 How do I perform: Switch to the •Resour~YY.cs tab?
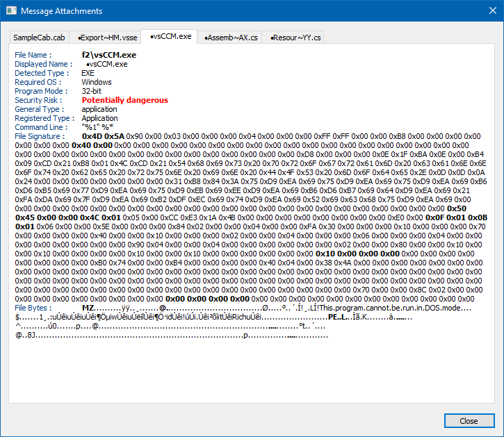point(295,38)
